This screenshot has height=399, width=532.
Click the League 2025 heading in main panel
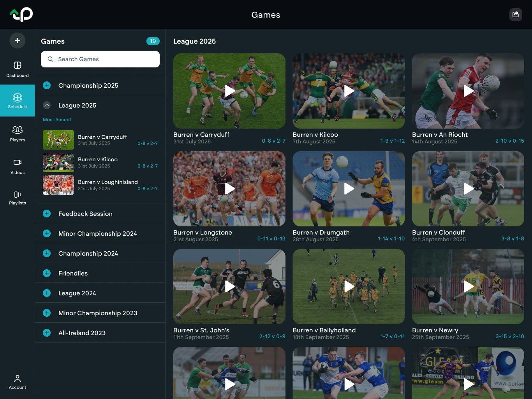194,41
